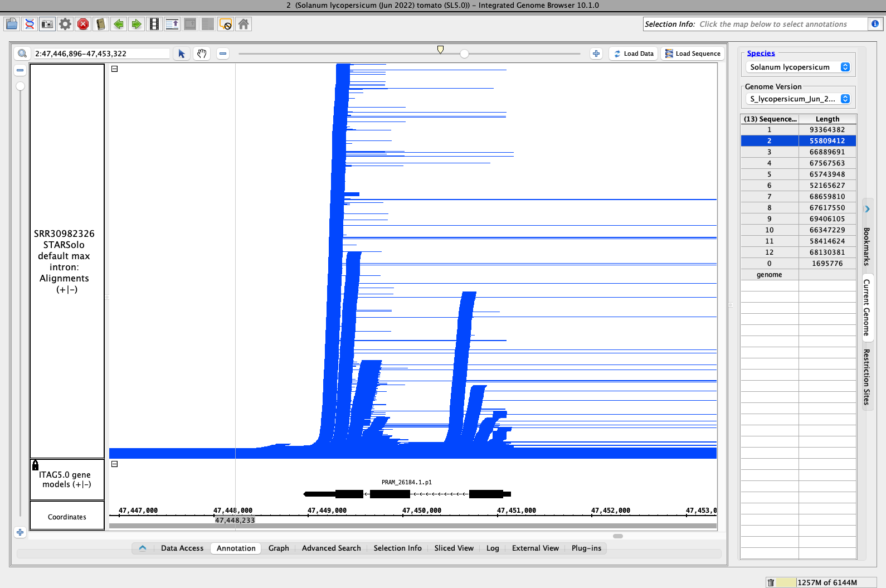Viewport: 886px width, 588px height.
Task: Enable the arrow selection mode tool
Action: [182, 54]
